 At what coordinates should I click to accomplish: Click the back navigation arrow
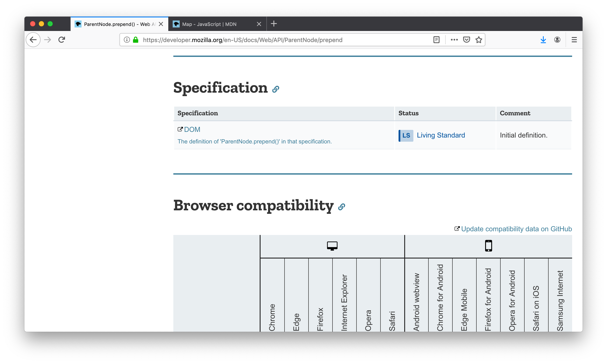[x=33, y=40]
